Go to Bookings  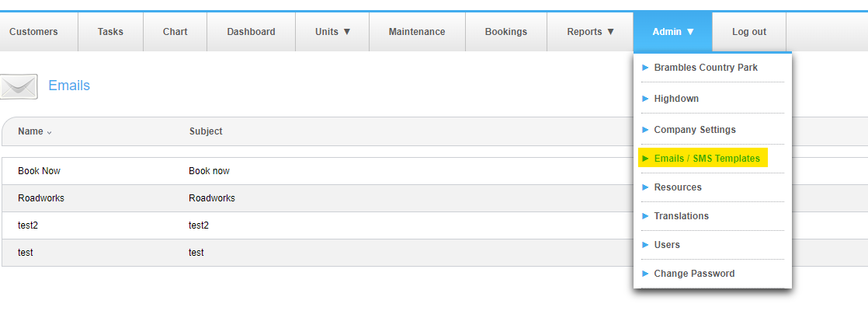tap(505, 32)
